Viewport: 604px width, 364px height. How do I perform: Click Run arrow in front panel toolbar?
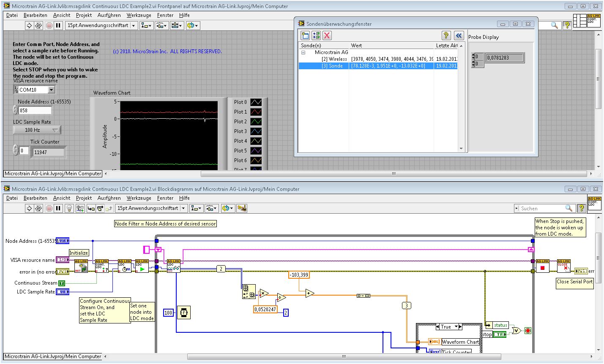[29, 25]
